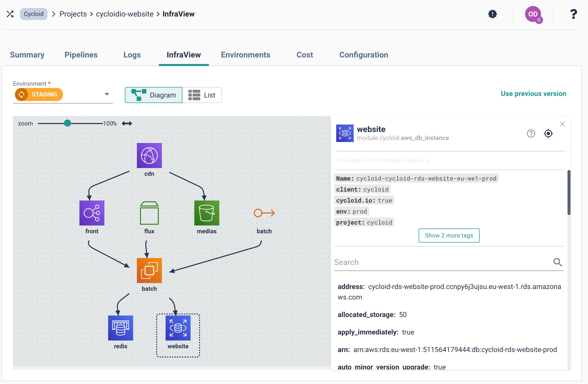This screenshot has height=384, width=588.
Task: Click the orange batch EC2 node
Action: (149, 270)
